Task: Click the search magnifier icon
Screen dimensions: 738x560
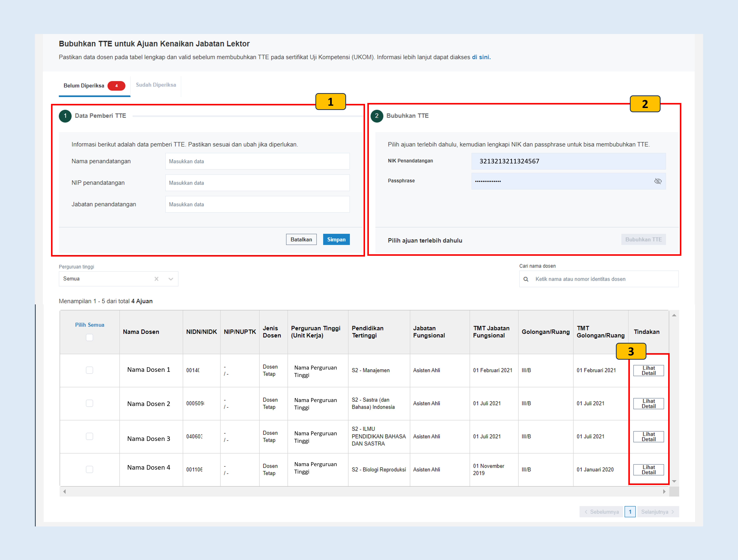Action: pos(526,279)
